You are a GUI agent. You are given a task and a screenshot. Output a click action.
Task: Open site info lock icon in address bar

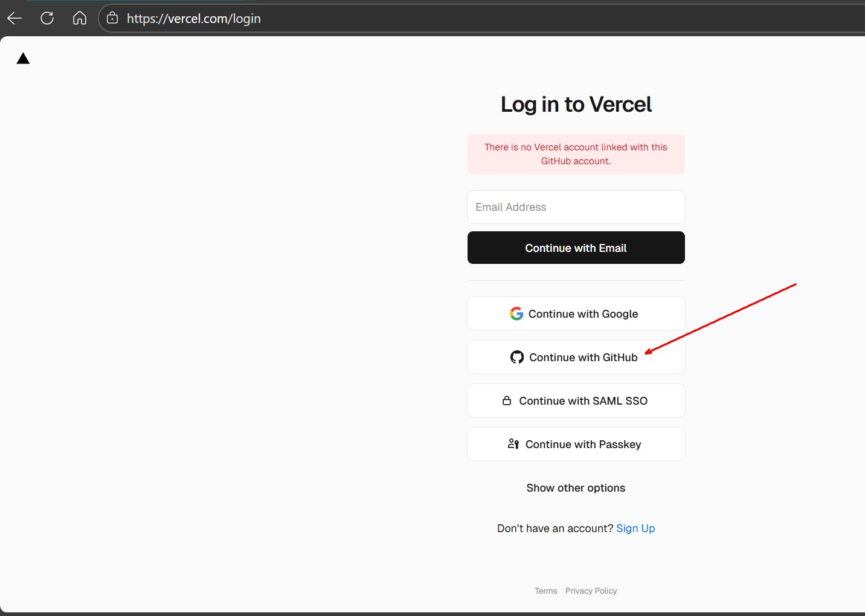(112, 18)
